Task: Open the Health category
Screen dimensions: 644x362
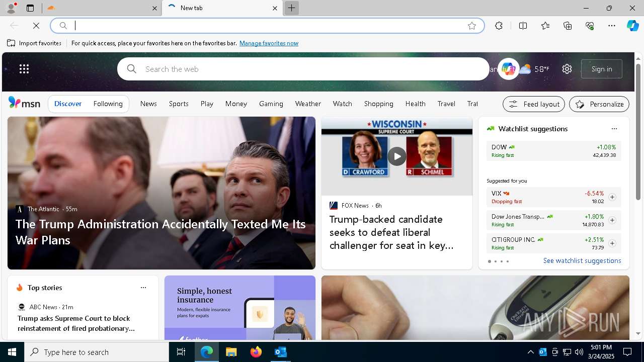Action: pyautogui.click(x=416, y=104)
